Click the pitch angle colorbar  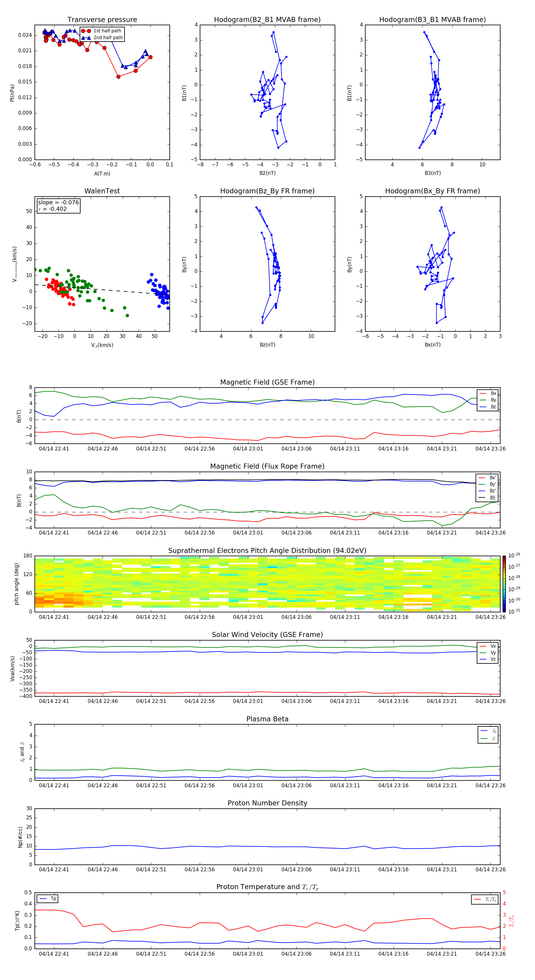point(504,584)
